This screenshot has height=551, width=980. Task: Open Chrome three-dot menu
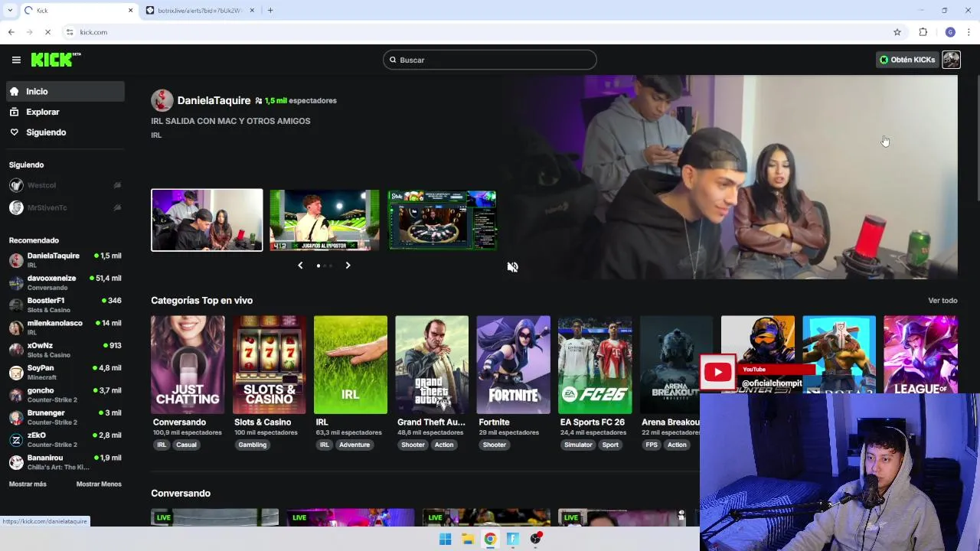(969, 32)
